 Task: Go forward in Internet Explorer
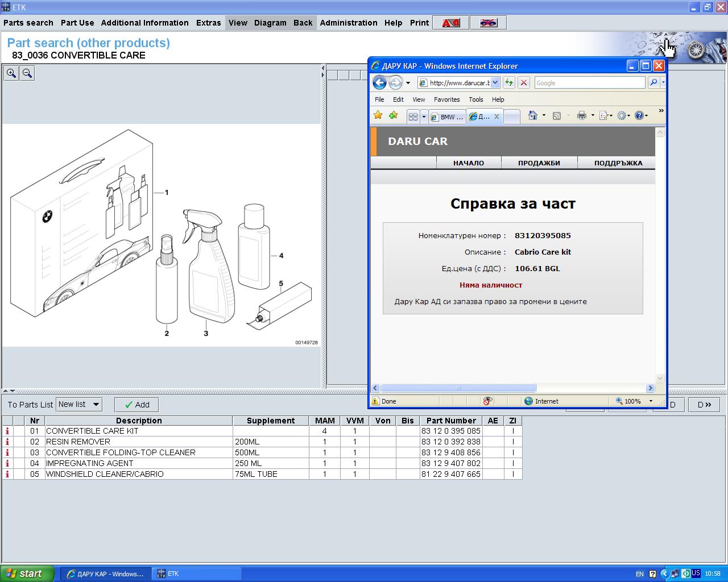coord(395,82)
